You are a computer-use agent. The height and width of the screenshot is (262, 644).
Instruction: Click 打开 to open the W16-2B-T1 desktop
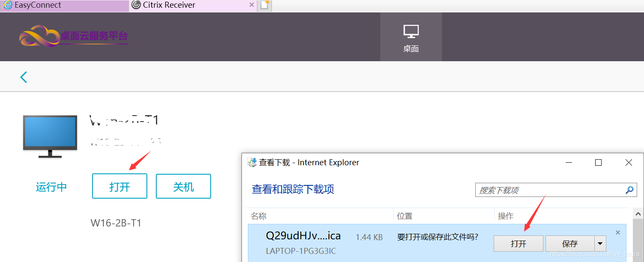[x=119, y=186]
